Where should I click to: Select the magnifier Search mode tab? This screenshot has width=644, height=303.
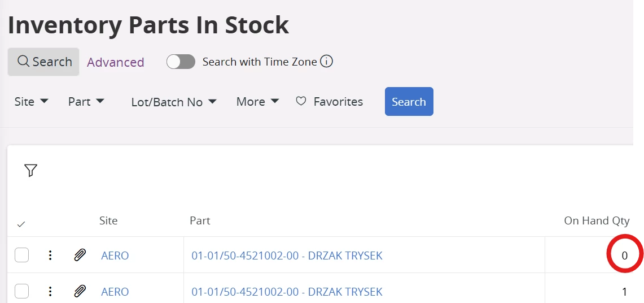[x=43, y=62]
